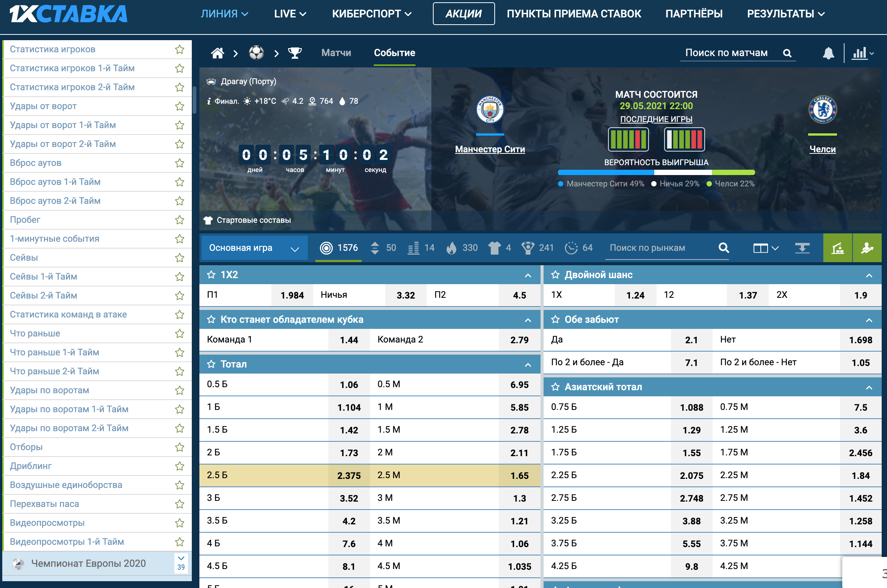Switch to the Матчи tab

click(x=336, y=53)
